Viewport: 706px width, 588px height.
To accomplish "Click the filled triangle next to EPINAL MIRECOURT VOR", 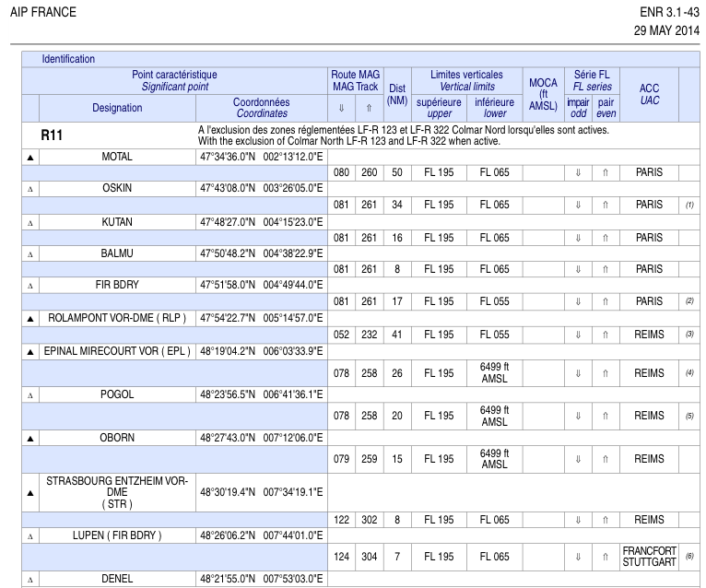I will [x=30, y=352].
